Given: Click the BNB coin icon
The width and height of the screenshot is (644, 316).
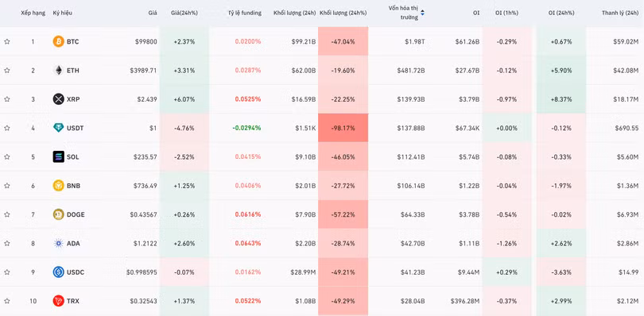Looking at the screenshot, I should pos(59,186).
